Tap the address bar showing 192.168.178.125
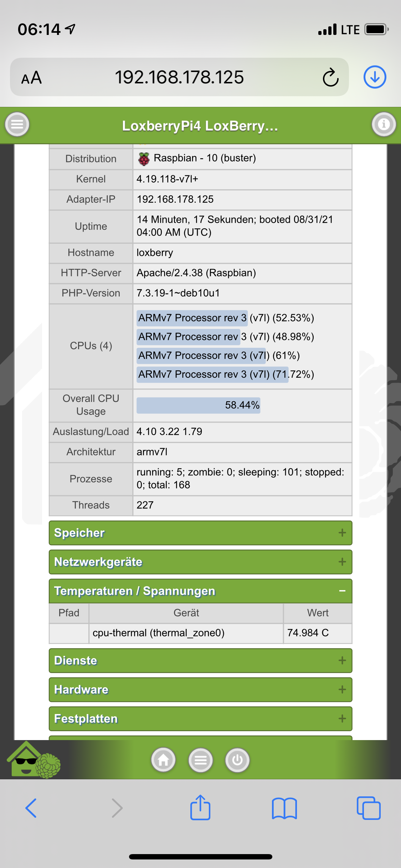Screen dimensions: 401x868 (x=179, y=77)
